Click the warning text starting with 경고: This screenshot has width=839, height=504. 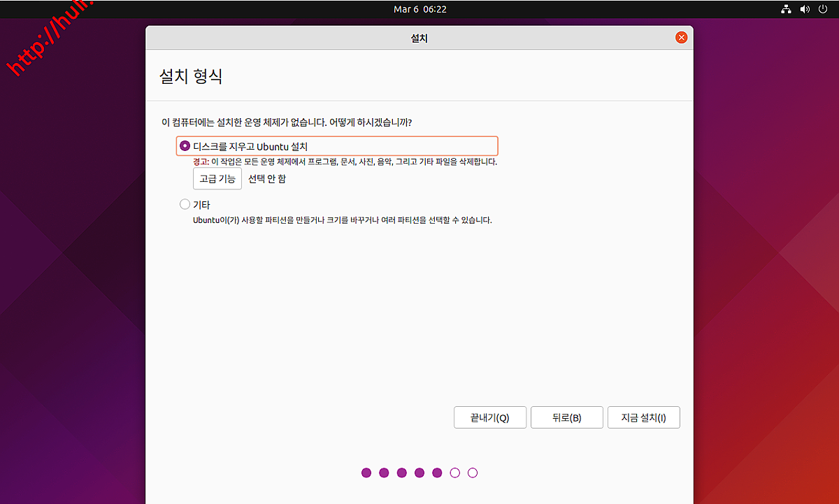coord(345,161)
